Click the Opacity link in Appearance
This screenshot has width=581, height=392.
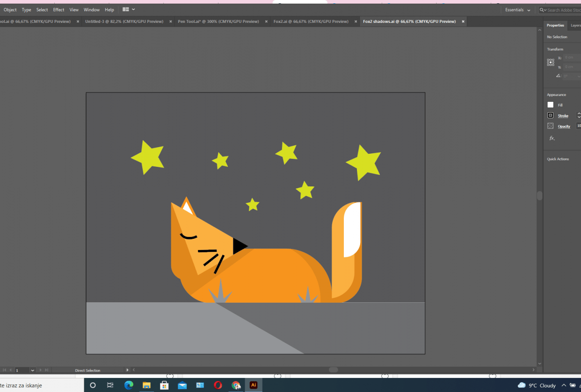click(564, 126)
